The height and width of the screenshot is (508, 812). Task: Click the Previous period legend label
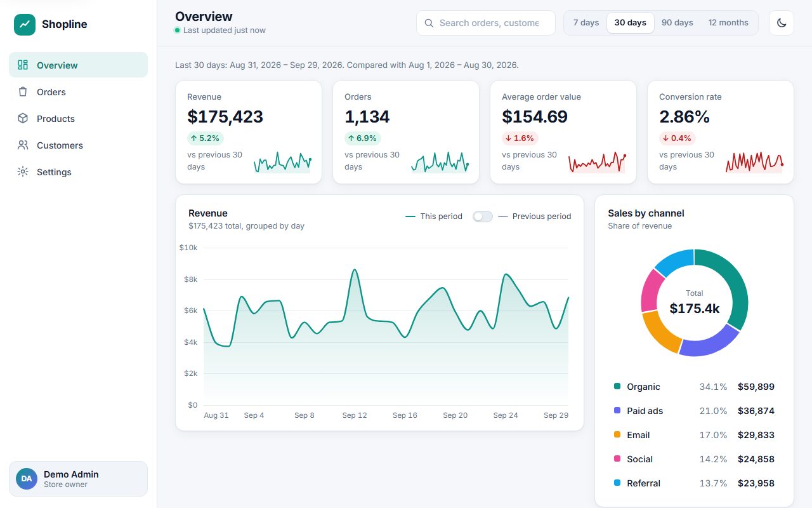pyautogui.click(x=542, y=217)
